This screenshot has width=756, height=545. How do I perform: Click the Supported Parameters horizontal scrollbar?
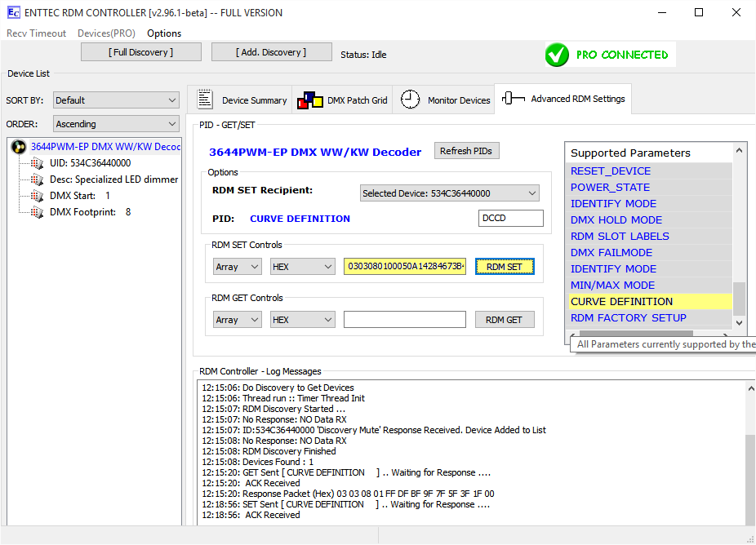coord(653,333)
